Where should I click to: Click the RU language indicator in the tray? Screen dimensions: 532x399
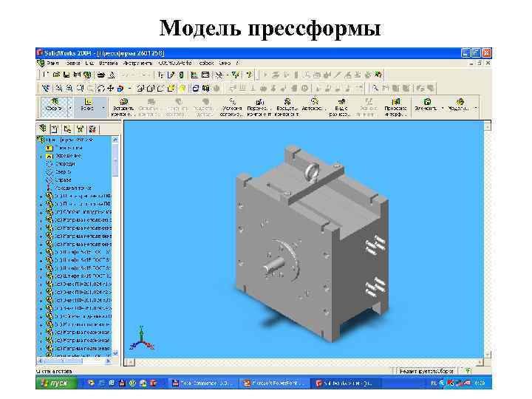click(434, 383)
